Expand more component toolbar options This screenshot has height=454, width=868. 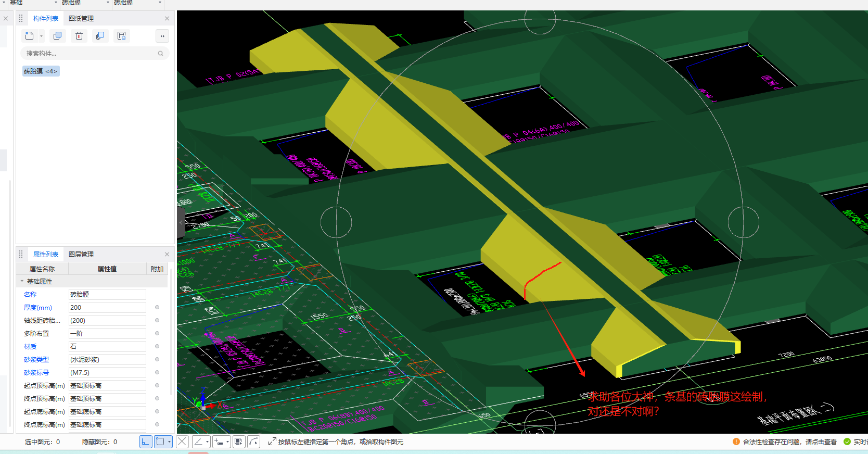(162, 36)
